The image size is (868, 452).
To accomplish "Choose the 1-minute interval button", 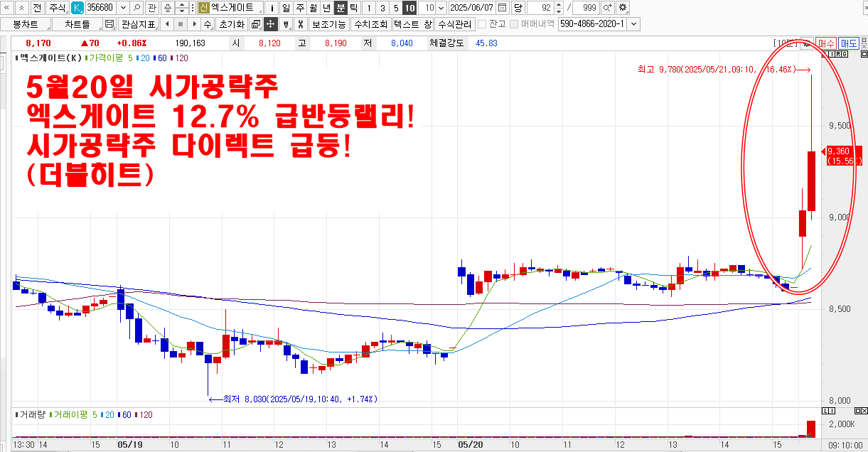I will 369,8.
